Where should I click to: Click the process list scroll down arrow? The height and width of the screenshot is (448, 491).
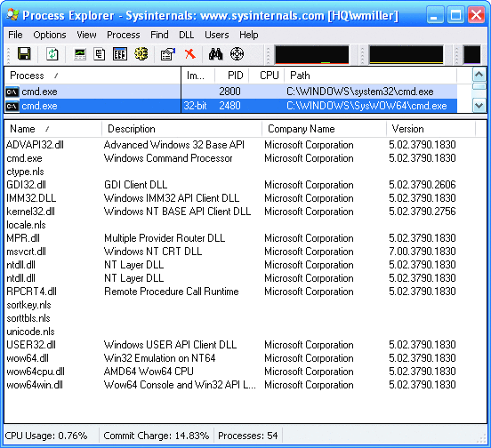coord(479,106)
